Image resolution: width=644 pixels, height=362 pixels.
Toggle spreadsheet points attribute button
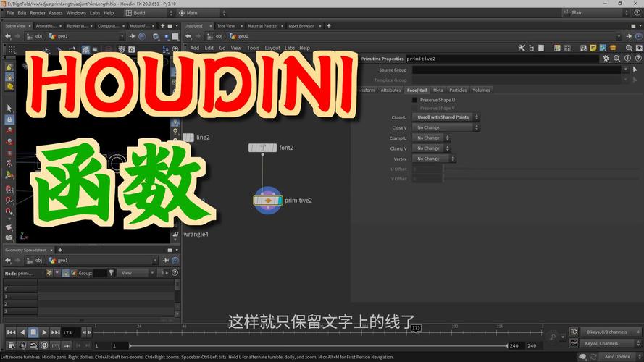coord(49,273)
